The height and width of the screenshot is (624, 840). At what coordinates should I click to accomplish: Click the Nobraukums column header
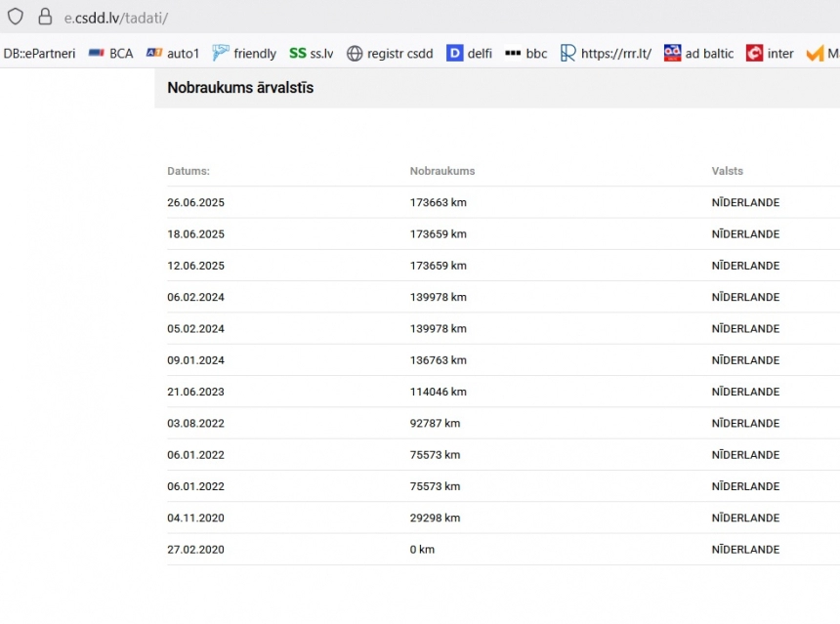click(x=442, y=171)
